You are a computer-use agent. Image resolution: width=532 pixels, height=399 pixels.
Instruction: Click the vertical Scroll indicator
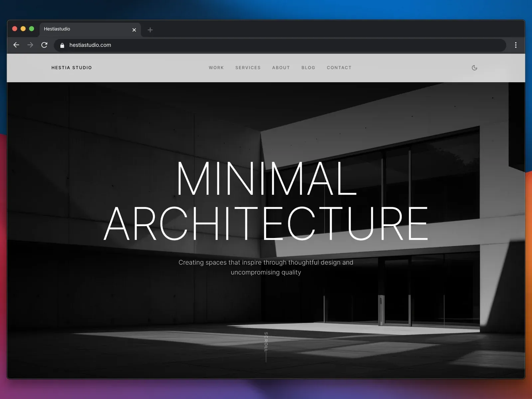pos(266,347)
